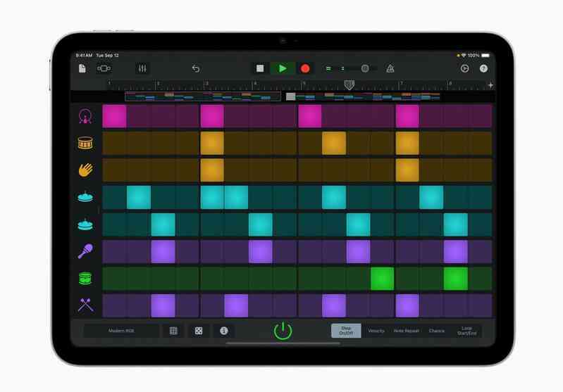The image size is (563, 392).
Task: Select the hi-hat row icon above the shaker
Action: tap(85, 225)
